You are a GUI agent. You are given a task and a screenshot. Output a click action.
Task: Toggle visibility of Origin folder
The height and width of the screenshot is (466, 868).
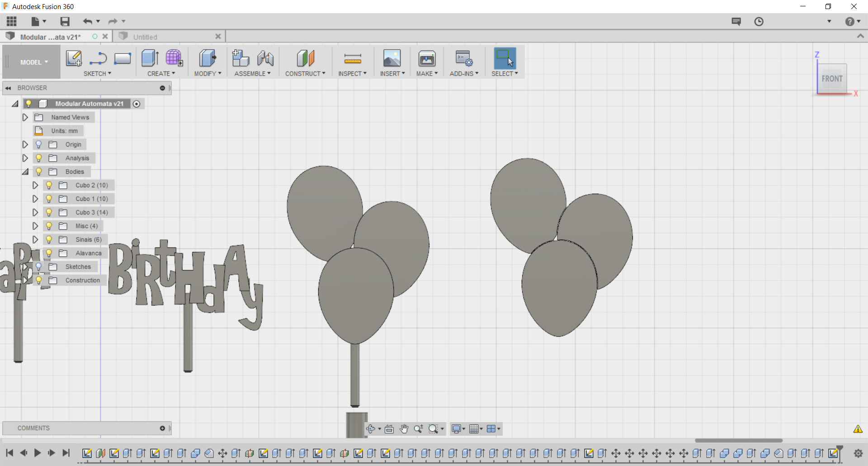tap(39, 144)
